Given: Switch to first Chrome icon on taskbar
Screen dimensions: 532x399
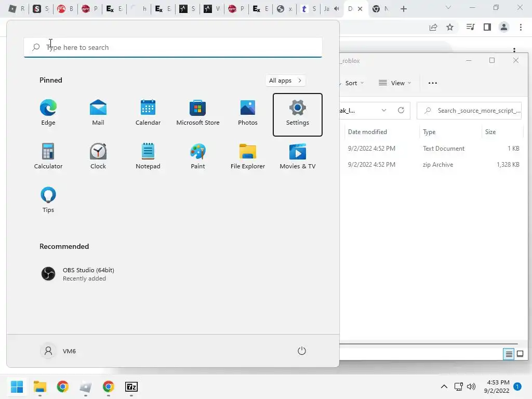Looking at the screenshot, I should pyautogui.click(x=63, y=387).
